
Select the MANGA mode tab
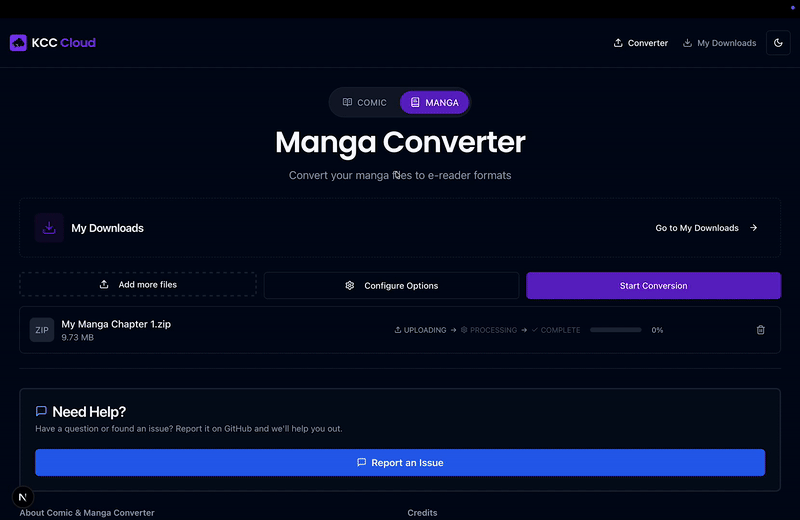click(x=434, y=103)
